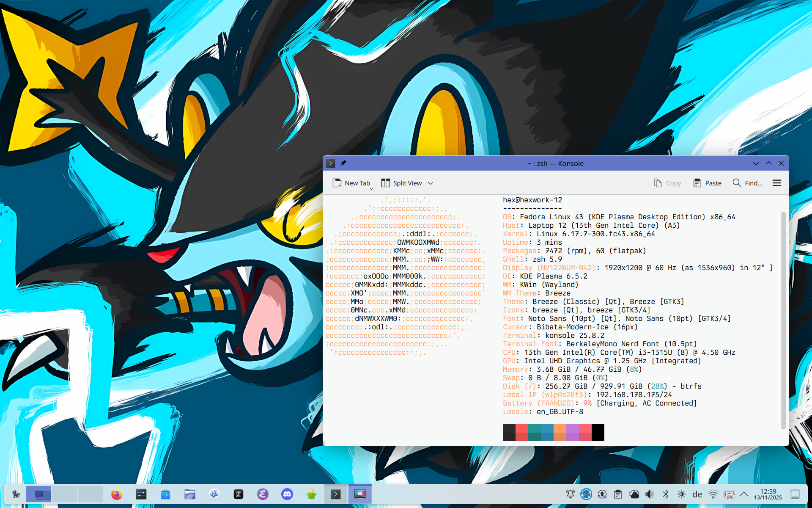Click the New Tab button in Konsole

(x=352, y=183)
